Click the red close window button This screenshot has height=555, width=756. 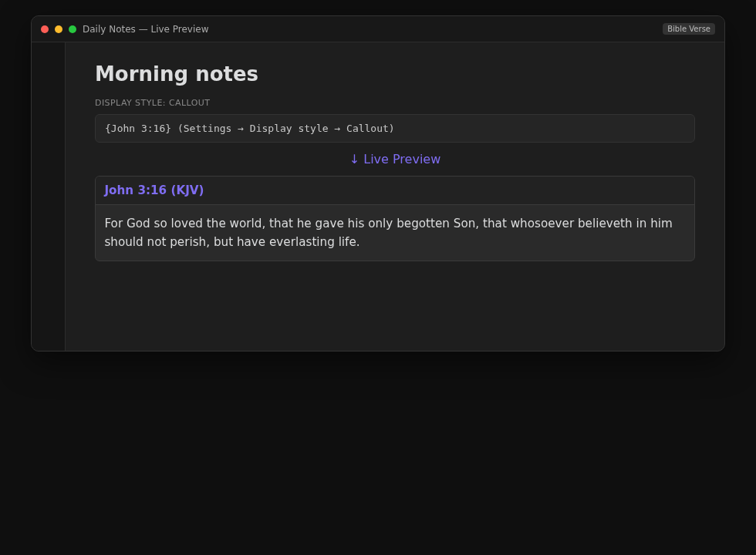[45, 29]
